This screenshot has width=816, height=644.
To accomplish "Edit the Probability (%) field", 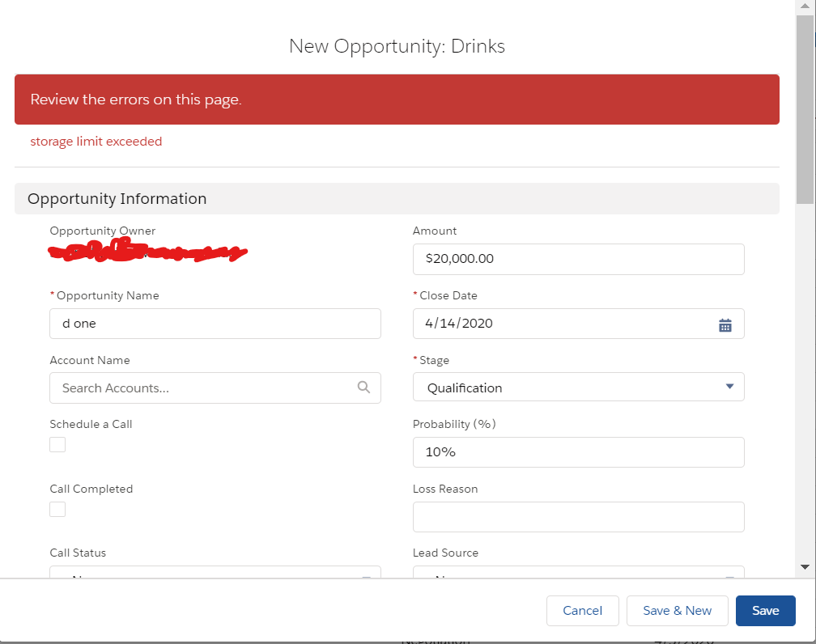I will point(578,452).
